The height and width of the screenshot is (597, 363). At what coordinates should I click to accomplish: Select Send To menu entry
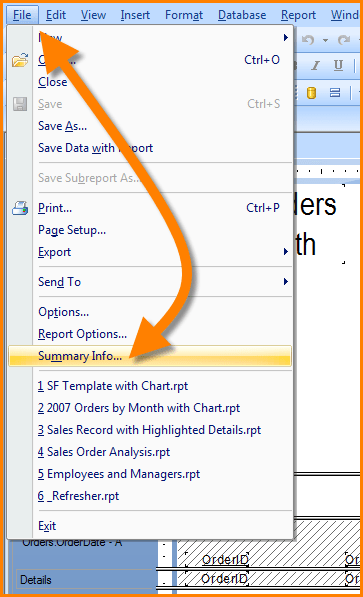[59, 282]
